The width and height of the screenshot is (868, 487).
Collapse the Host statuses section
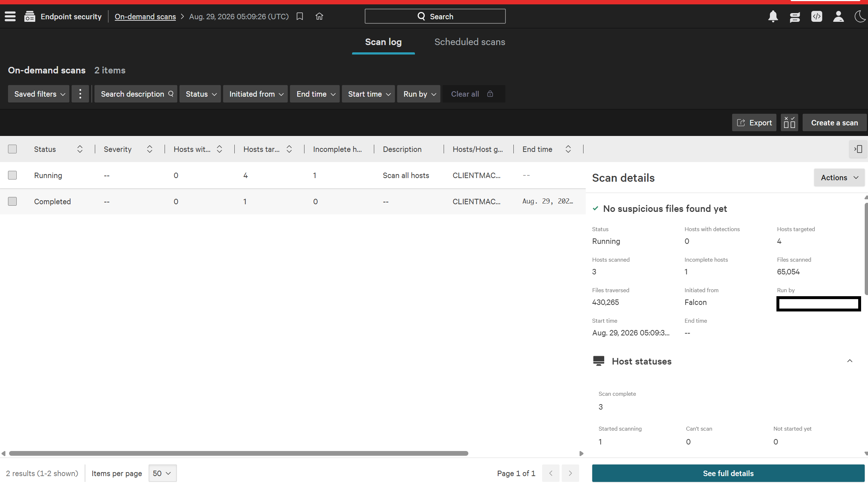click(850, 361)
